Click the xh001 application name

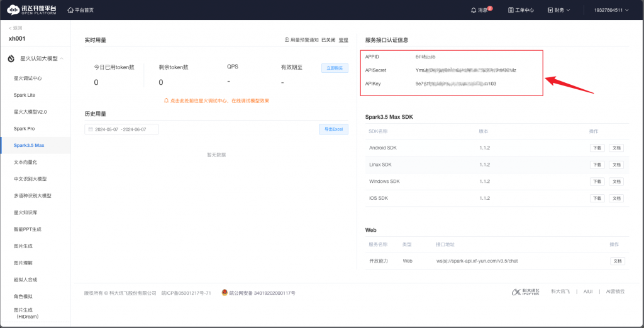point(18,38)
